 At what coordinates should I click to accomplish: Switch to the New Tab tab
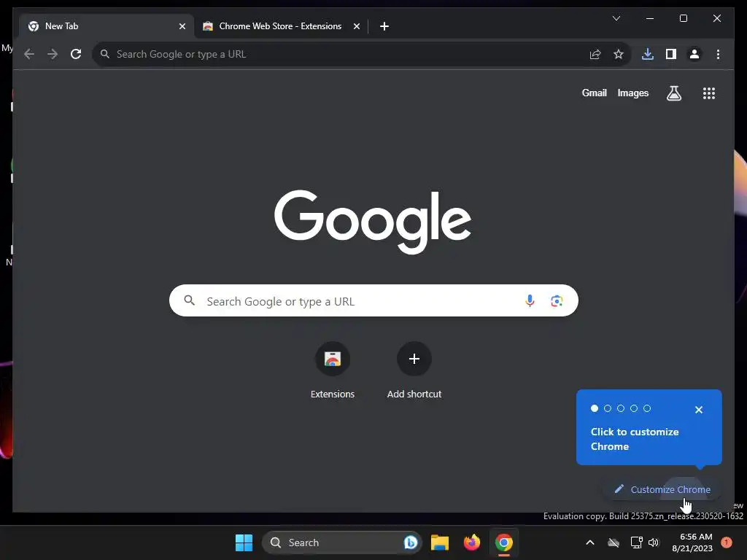tap(107, 26)
